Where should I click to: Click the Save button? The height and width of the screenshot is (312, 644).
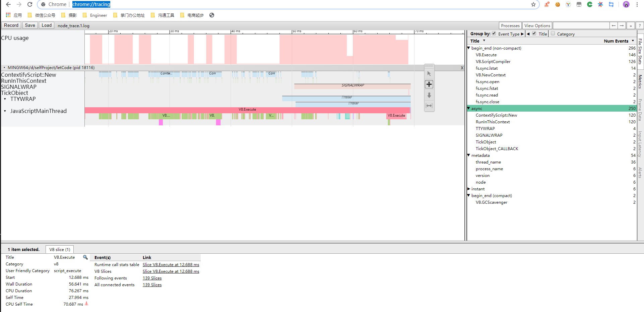point(30,25)
